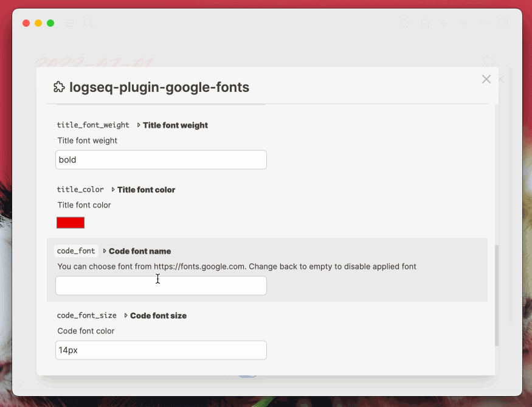Expand the Title font color disclosure triangle
532x407 pixels.
tap(113, 190)
